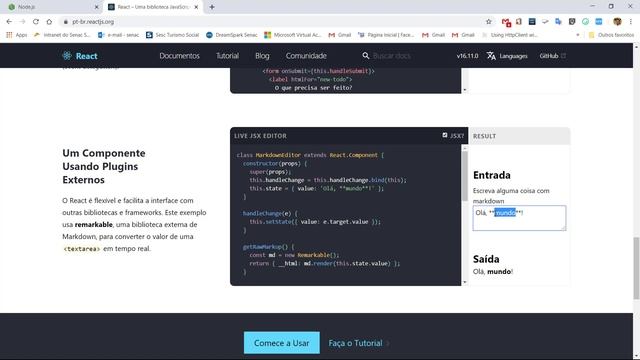Open the shield extension icon
This screenshot has height=360, width=640.
[572, 22]
